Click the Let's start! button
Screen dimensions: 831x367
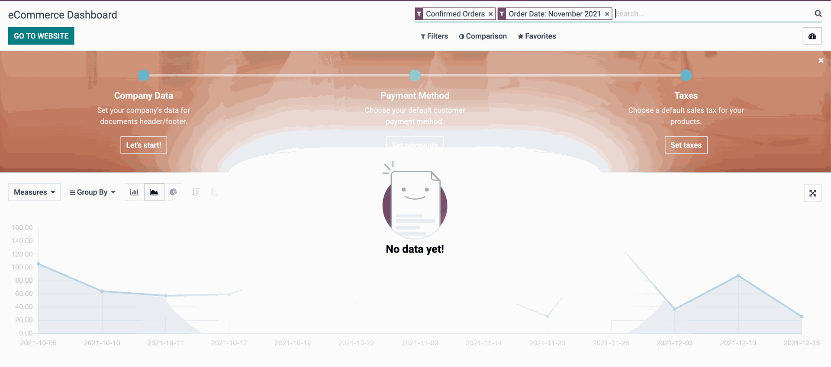pyautogui.click(x=144, y=145)
